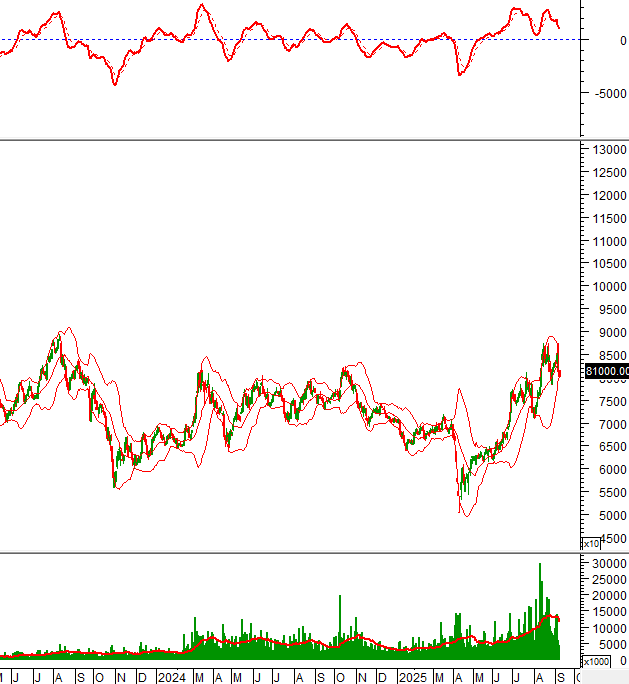Click the 10000 label on price axis
The image size is (629, 684).
click(607, 287)
